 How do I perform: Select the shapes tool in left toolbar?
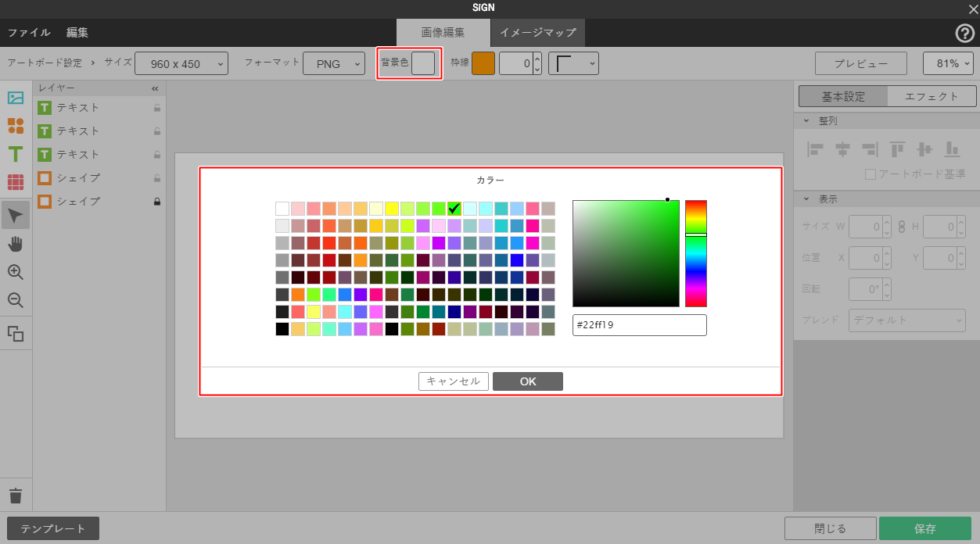(16, 126)
